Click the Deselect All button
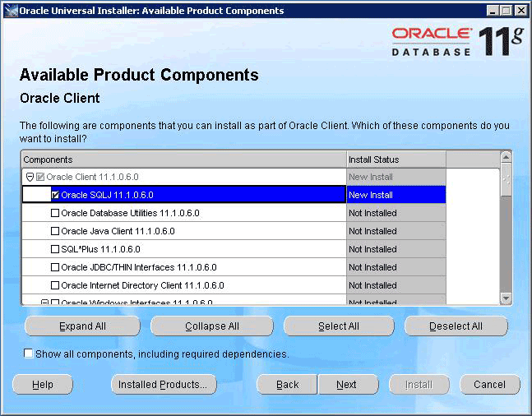Viewport: 532px width, 416px height. pos(456,326)
